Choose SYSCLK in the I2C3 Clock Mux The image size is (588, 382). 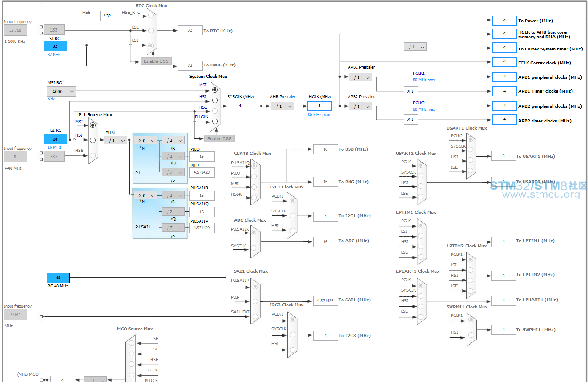click(293, 335)
